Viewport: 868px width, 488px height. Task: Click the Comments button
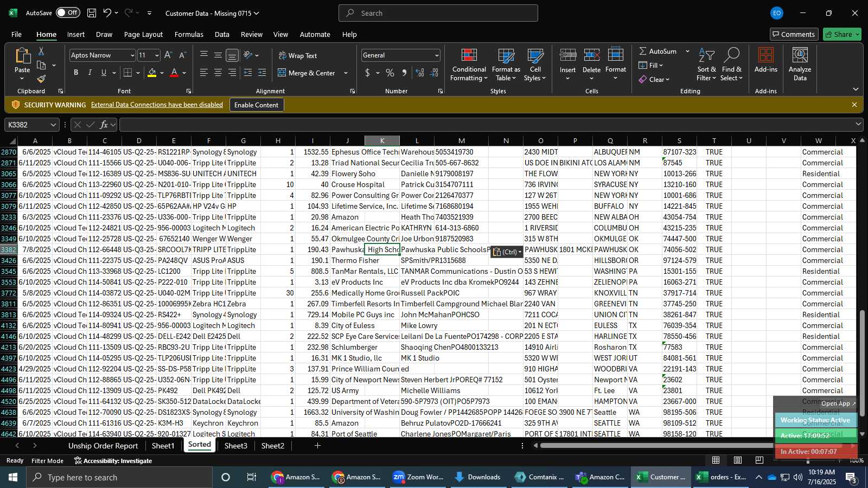click(x=794, y=34)
